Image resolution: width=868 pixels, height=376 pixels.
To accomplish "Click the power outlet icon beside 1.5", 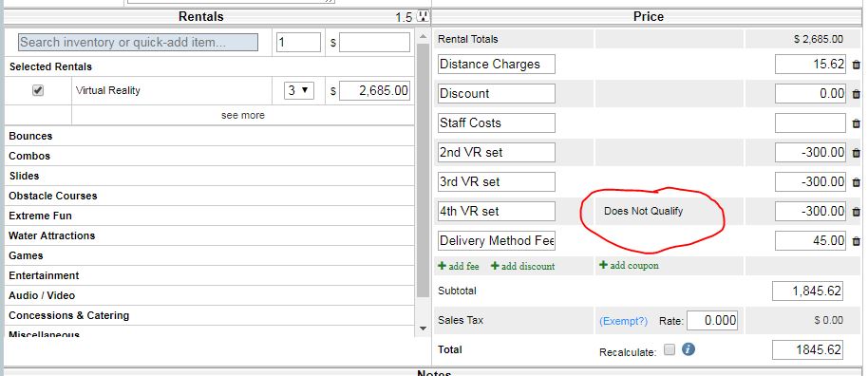I will click(x=423, y=16).
